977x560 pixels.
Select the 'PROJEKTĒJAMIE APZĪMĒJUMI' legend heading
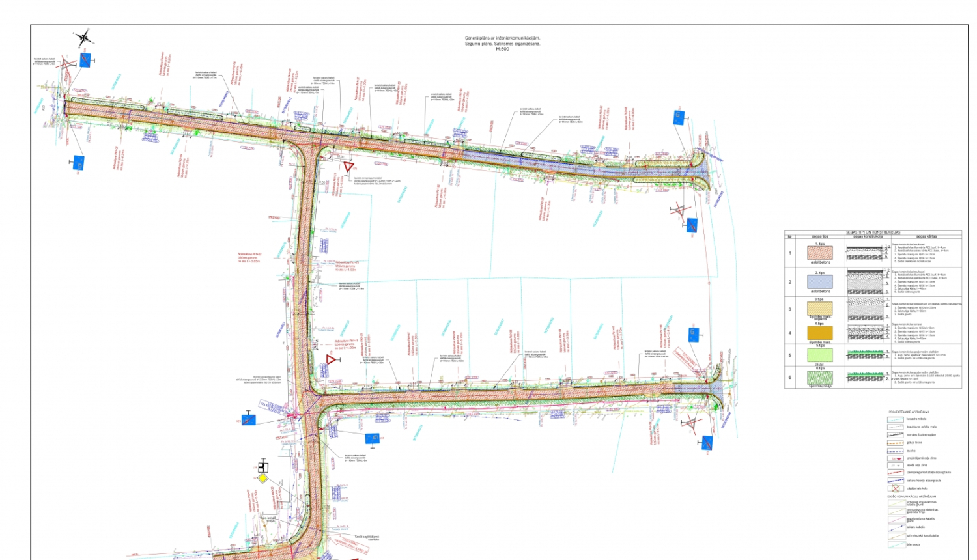point(909,412)
